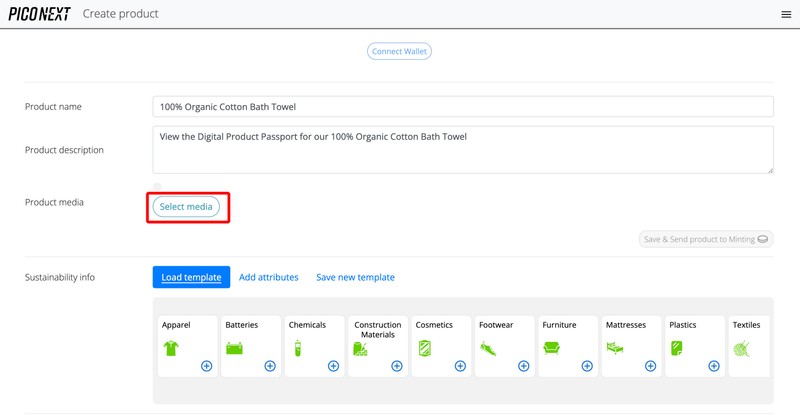Add the Mattresses template plus icon

[650, 366]
